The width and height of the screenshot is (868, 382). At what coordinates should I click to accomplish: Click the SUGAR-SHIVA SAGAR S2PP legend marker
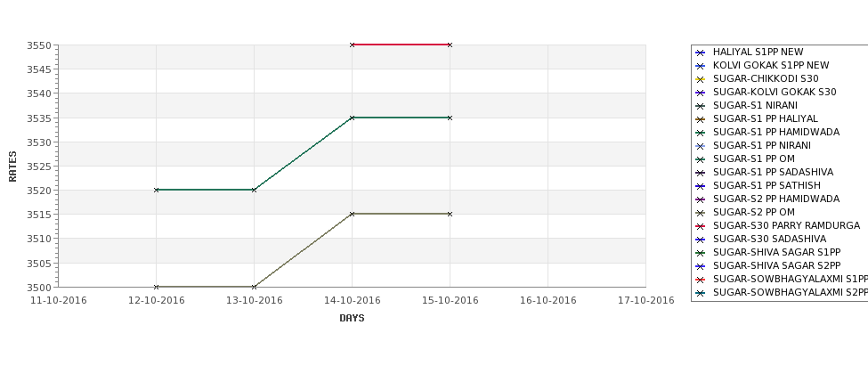[x=701, y=265]
